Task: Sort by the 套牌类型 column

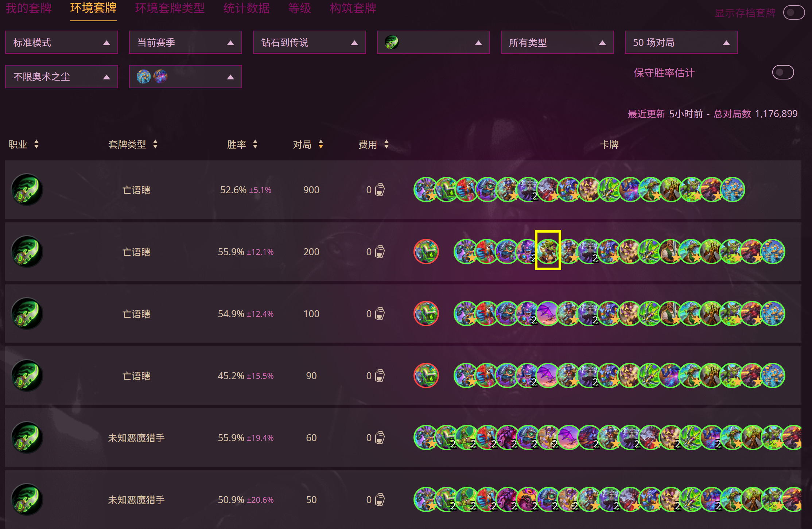Action: click(133, 144)
